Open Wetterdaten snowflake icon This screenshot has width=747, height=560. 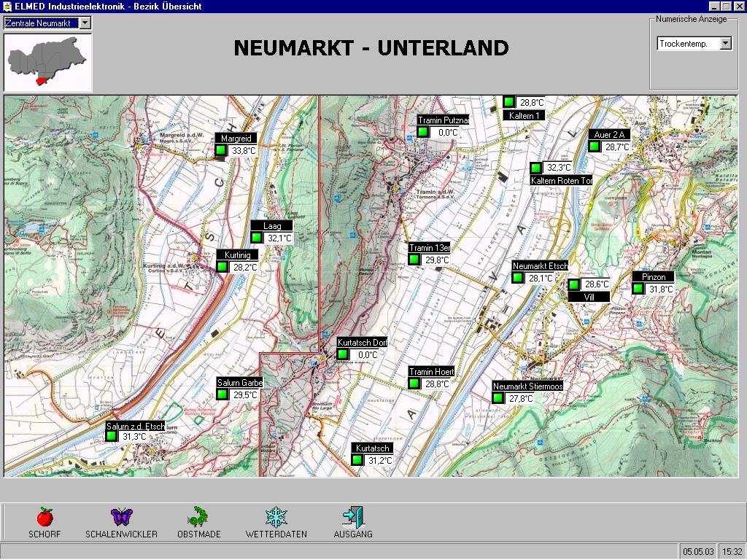pos(276,517)
